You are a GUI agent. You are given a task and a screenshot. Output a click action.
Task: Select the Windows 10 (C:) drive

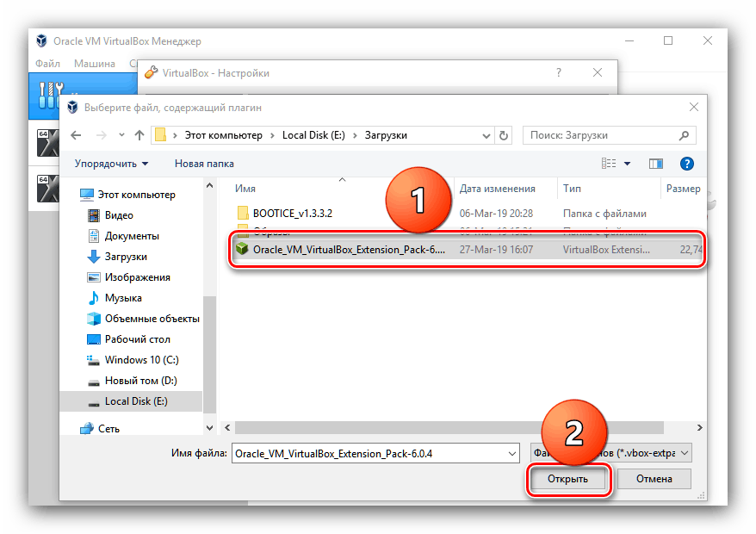133,360
